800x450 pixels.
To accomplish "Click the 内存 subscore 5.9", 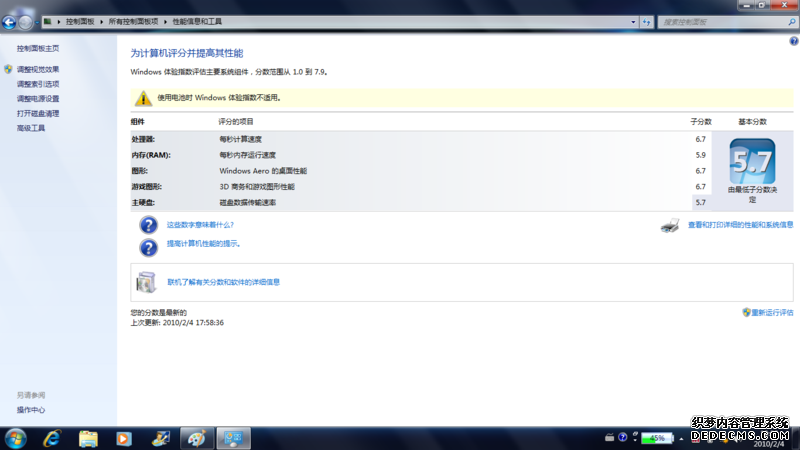I will pos(701,155).
